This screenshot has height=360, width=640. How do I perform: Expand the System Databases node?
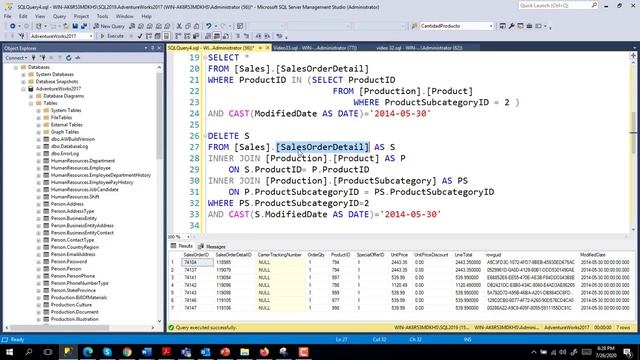[x=23, y=74]
